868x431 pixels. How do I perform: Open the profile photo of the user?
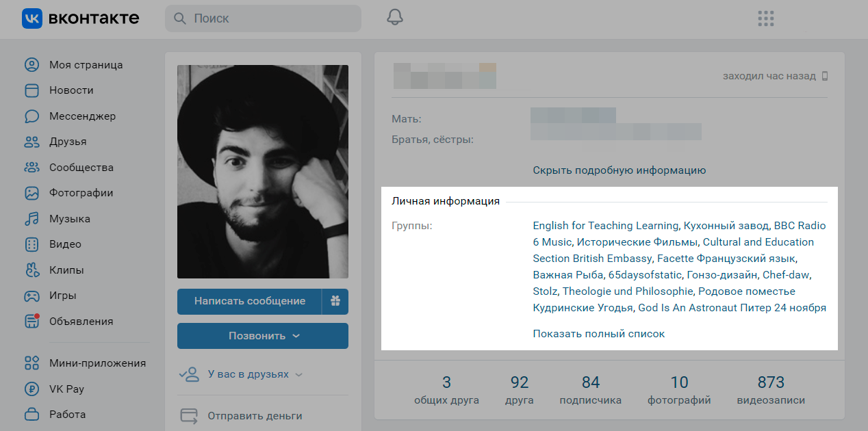pyautogui.click(x=263, y=172)
